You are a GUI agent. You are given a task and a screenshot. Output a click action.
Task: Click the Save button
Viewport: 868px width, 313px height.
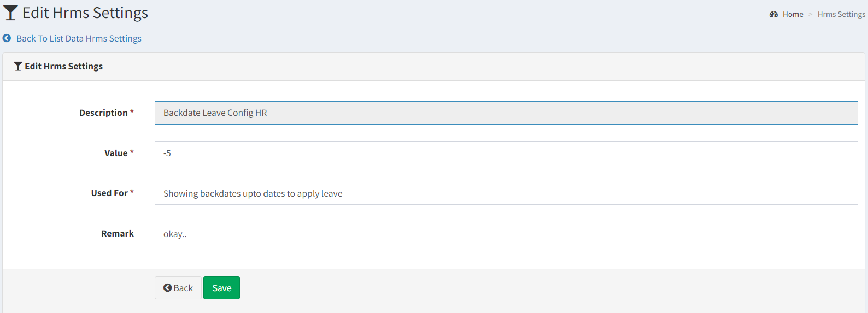[x=221, y=288]
